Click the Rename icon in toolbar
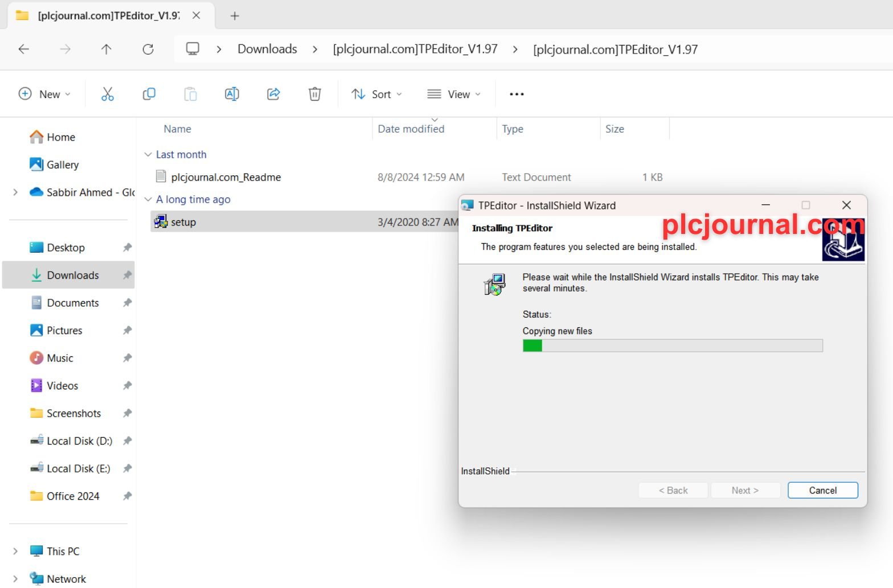The image size is (893, 588). pyautogui.click(x=232, y=94)
